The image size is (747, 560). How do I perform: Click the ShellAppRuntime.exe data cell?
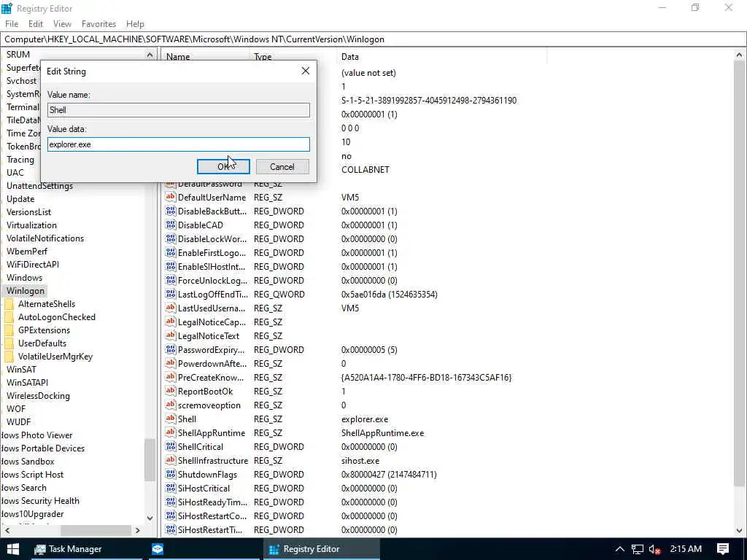pyautogui.click(x=382, y=433)
